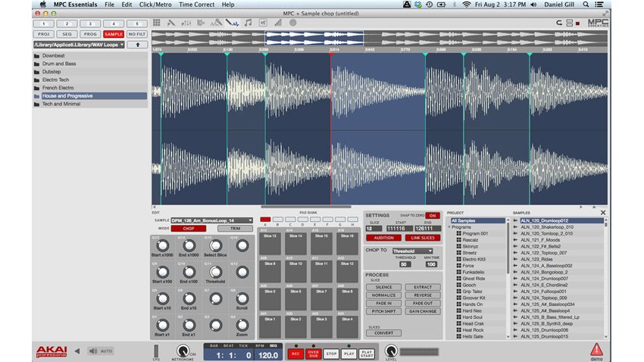Open the Wi-Fi status menu
644x362 pixels.
coord(466,5)
